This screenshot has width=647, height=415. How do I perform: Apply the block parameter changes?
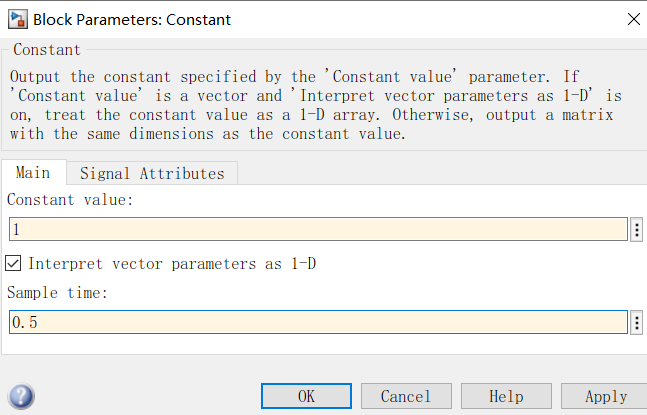(604, 396)
